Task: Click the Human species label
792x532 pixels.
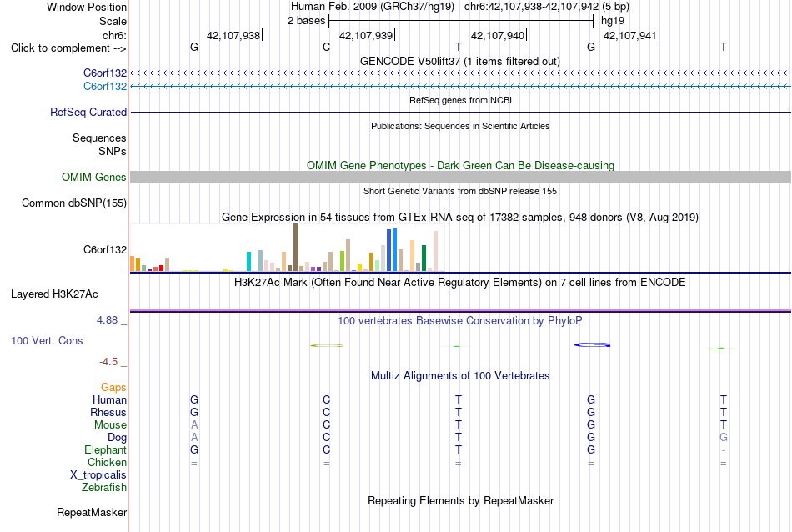Action: (109, 399)
